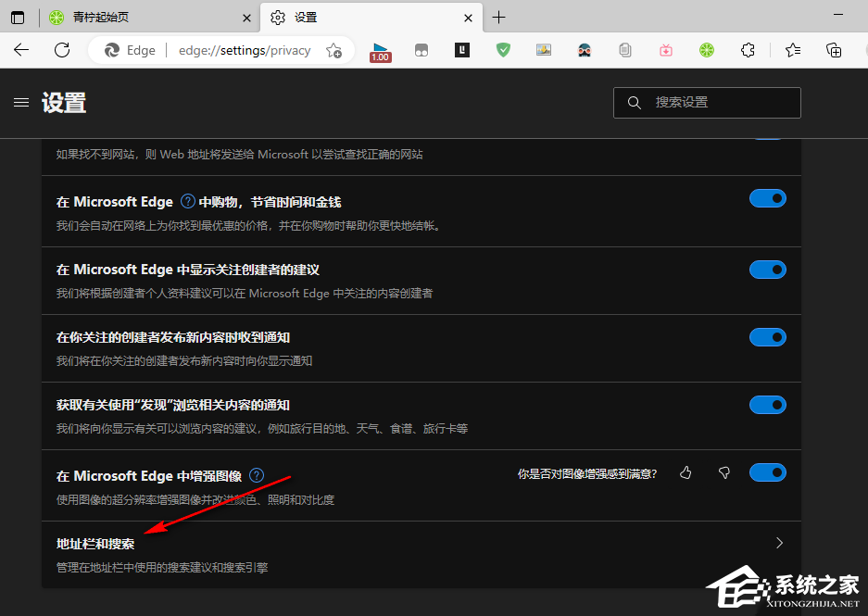
Task: 点击图像增强满意度的点赞按钮
Action: 686,472
